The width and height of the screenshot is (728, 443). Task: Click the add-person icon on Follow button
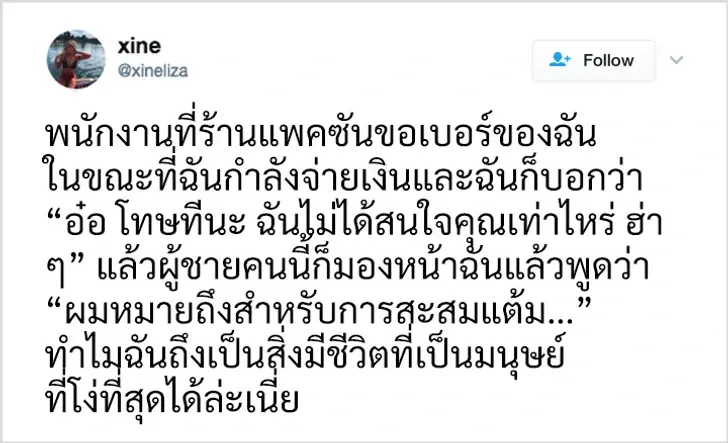point(559,61)
